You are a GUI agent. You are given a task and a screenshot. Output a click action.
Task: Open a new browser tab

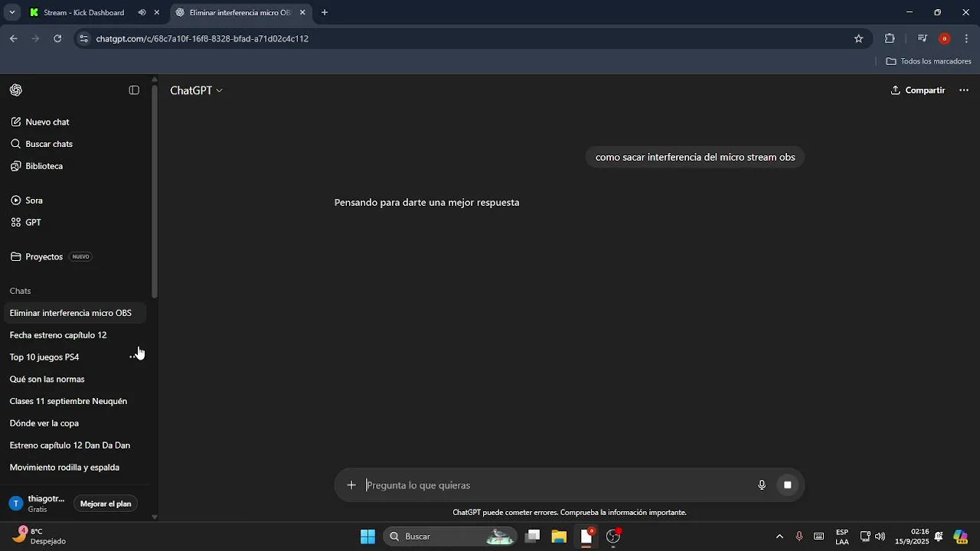pos(325,13)
